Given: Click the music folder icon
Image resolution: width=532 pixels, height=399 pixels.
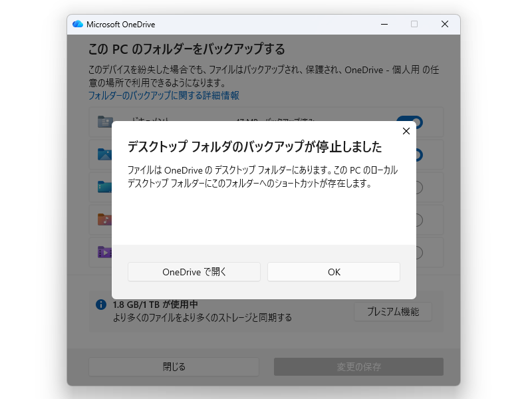Looking at the screenshot, I should pos(103,219).
